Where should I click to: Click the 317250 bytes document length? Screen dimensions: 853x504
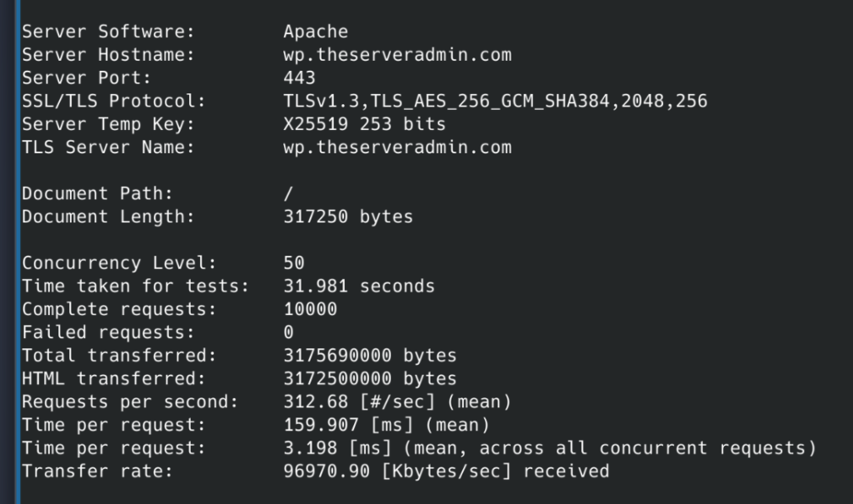click(347, 217)
